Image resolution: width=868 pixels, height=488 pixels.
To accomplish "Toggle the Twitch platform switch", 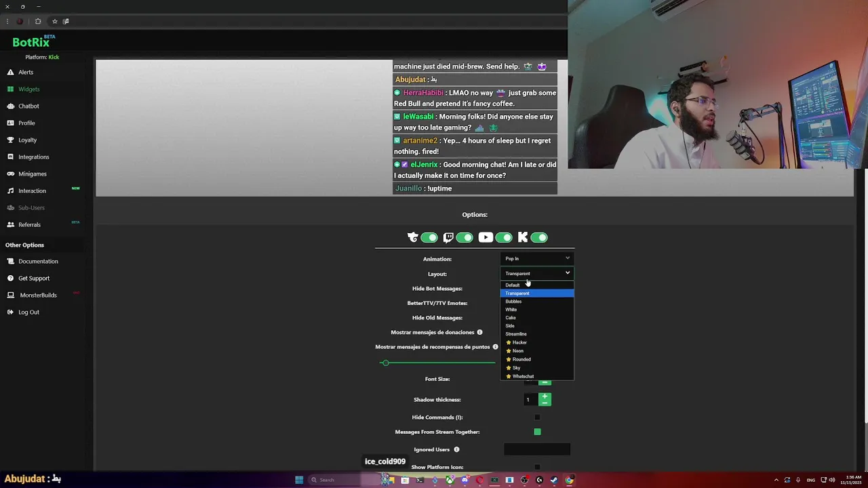I will tap(465, 237).
